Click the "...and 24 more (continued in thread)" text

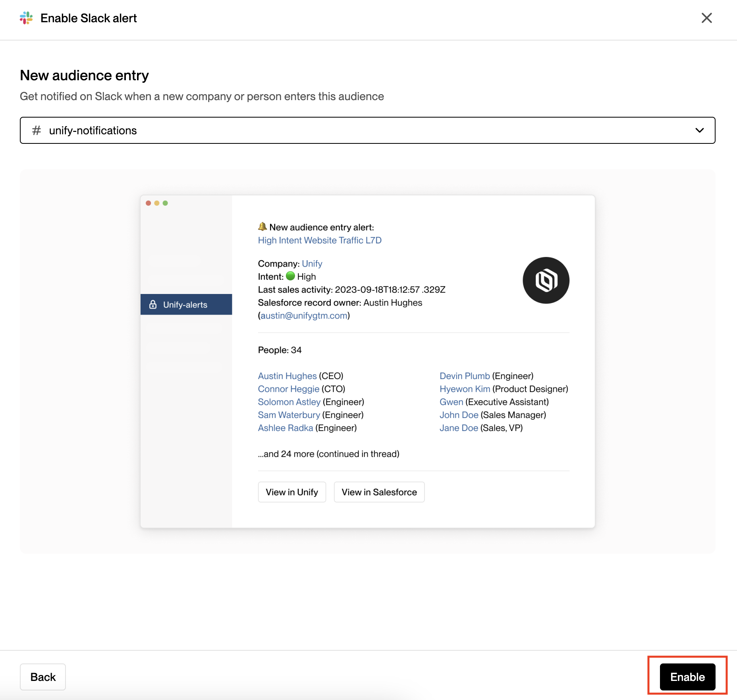329,454
